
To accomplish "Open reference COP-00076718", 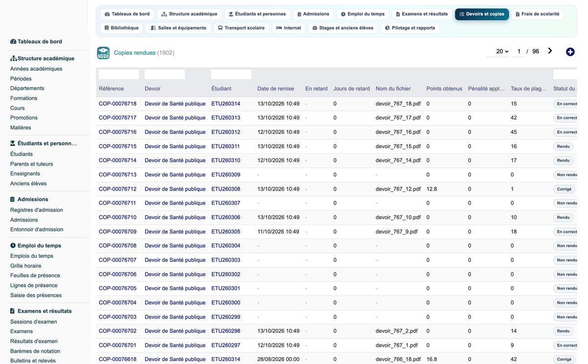I will (x=118, y=104).
